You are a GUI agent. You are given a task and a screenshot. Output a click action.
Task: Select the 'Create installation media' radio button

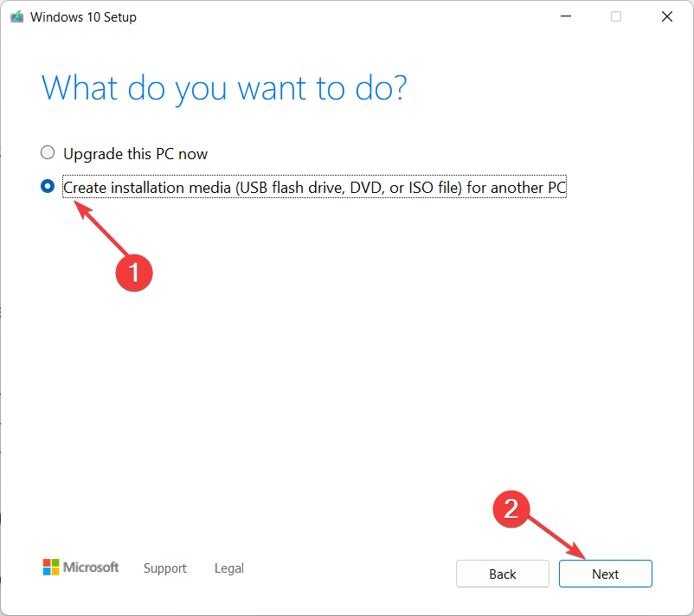pos(48,186)
